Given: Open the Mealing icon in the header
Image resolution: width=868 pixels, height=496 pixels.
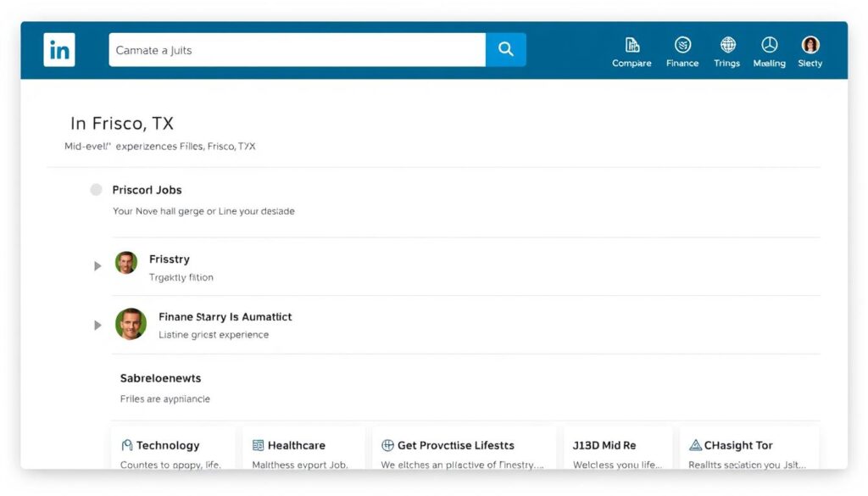Looking at the screenshot, I should pyautogui.click(x=770, y=45).
